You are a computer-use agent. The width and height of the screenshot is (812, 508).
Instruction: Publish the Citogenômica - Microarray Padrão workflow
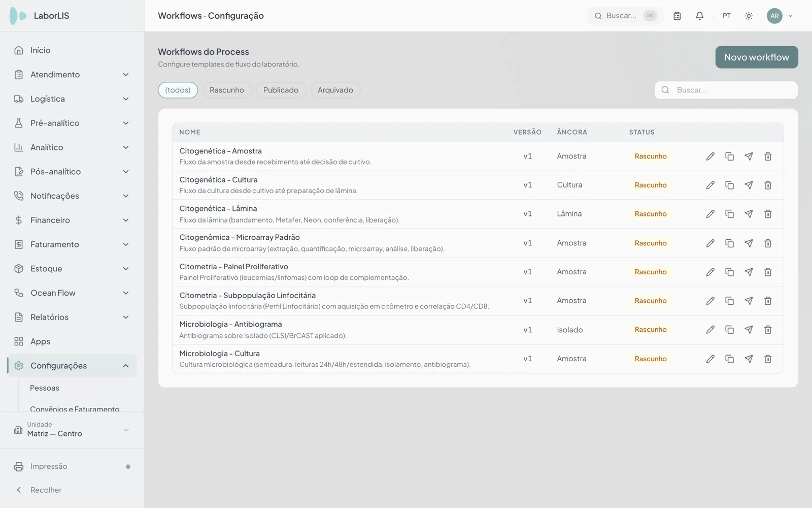pyautogui.click(x=749, y=243)
